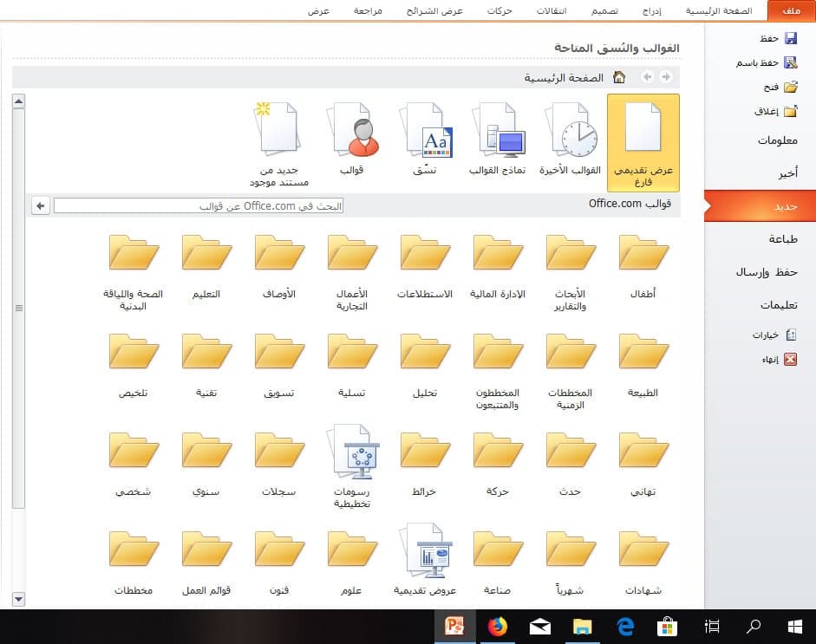
Task: Open the My templates قوالب icon
Action: click(x=352, y=140)
